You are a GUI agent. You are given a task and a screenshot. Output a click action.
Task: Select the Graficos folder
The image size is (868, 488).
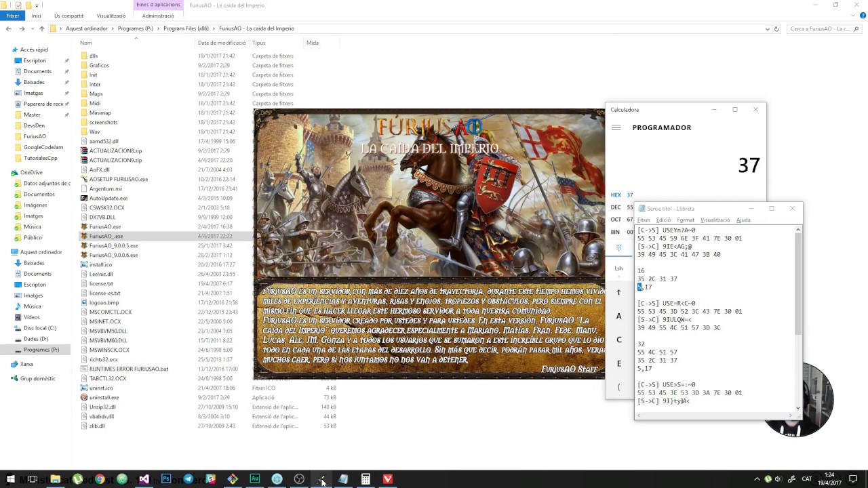pos(99,65)
